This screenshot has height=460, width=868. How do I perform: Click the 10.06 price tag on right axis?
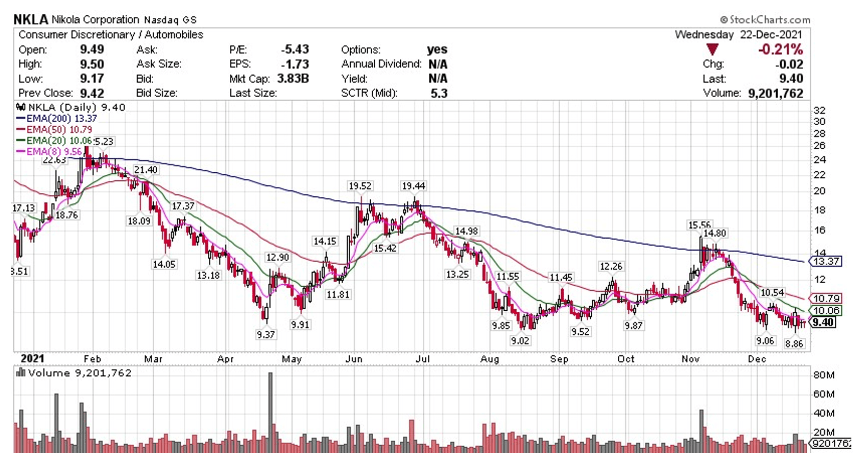827,311
